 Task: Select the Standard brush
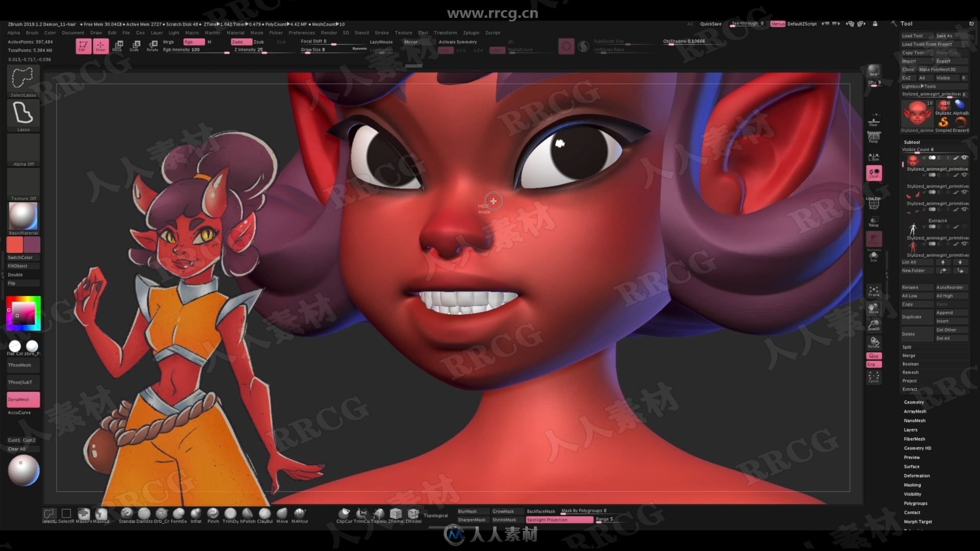point(127,515)
